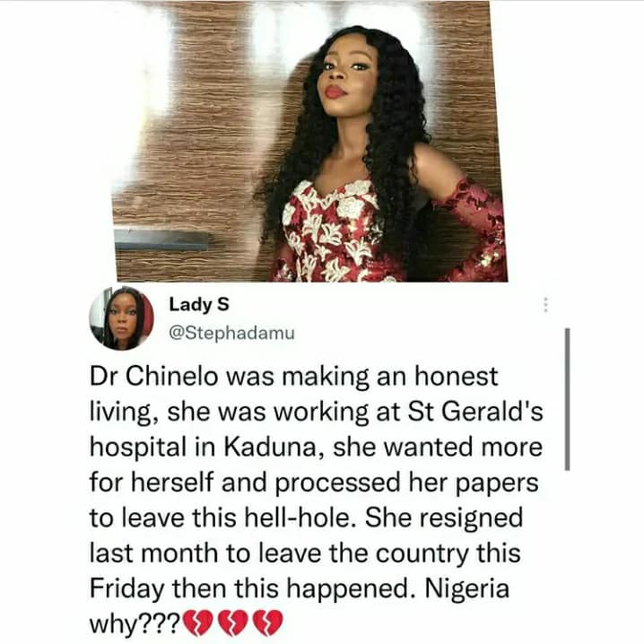Image resolution: width=644 pixels, height=644 pixels.
Task: Click the first broken heart emoji
Action: (x=197, y=622)
